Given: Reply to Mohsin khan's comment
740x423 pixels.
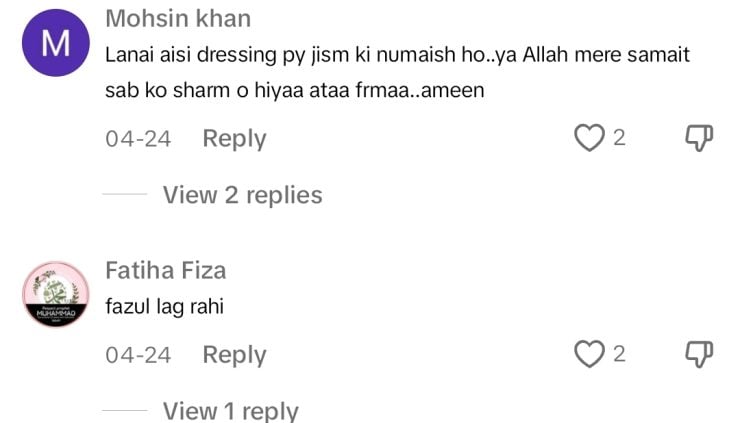Looking at the screenshot, I should coord(235,139).
